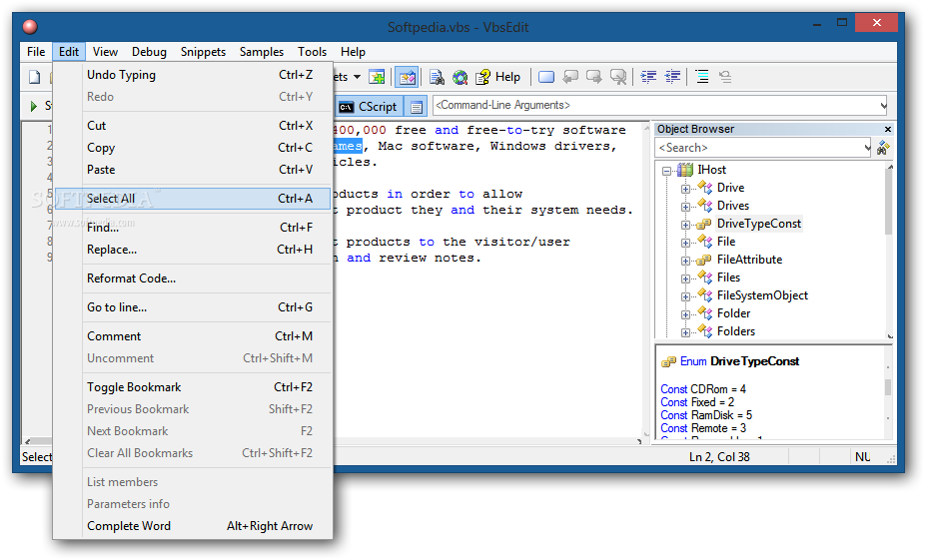This screenshot has height=560, width=925.
Task: Choose Replace... from the Edit menu
Action: [193, 250]
